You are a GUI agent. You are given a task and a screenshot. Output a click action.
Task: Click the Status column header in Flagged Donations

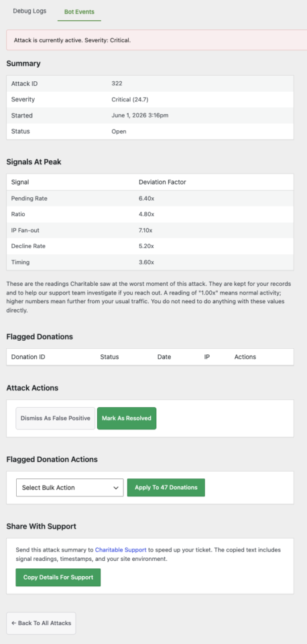[109, 357]
